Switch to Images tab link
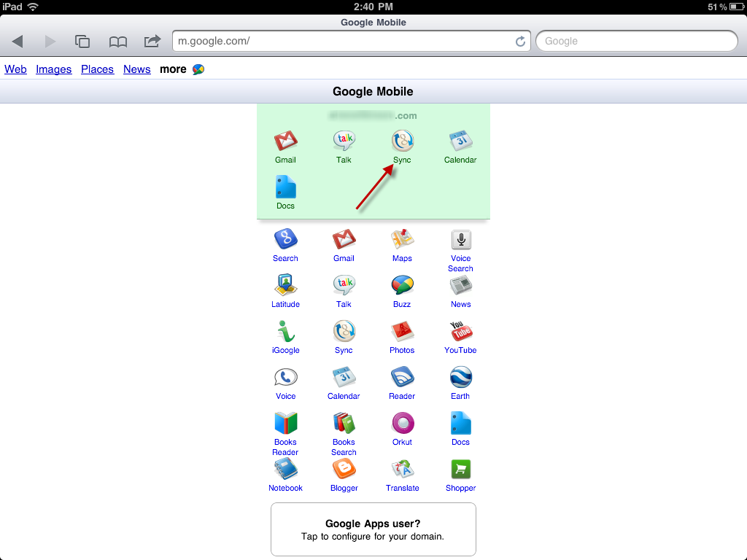Screen dimensions: 747x560 (x=54, y=69)
